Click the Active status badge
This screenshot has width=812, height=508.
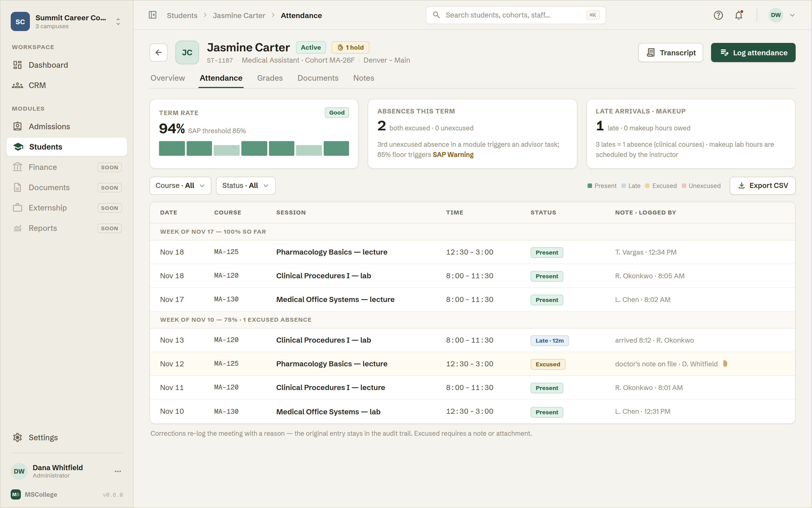311,47
